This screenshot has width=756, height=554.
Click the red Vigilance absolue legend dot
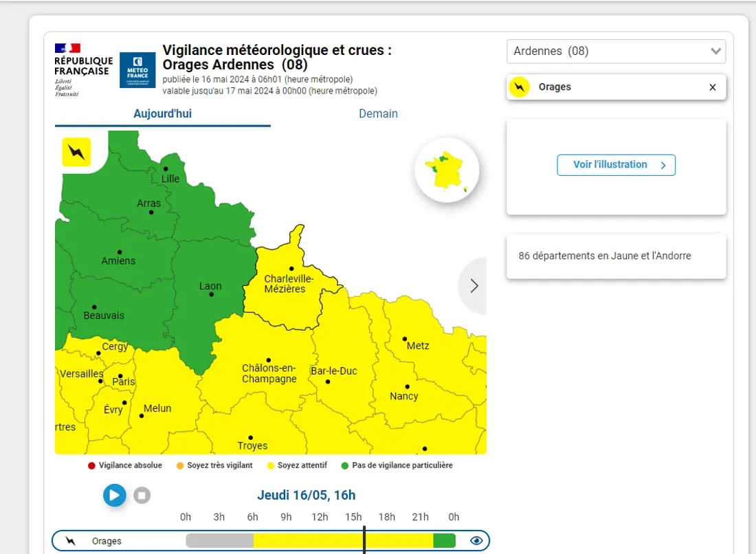(x=91, y=465)
